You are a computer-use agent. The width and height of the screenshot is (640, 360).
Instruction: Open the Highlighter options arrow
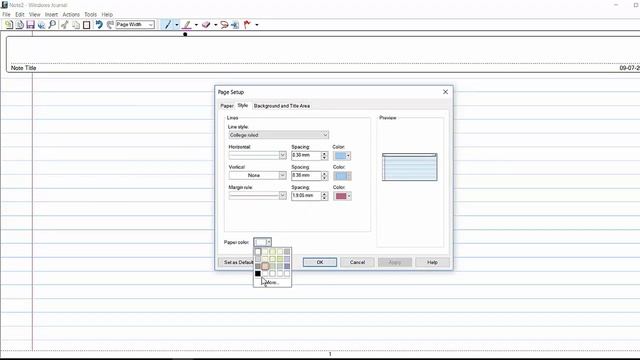[x=196, y=25]
